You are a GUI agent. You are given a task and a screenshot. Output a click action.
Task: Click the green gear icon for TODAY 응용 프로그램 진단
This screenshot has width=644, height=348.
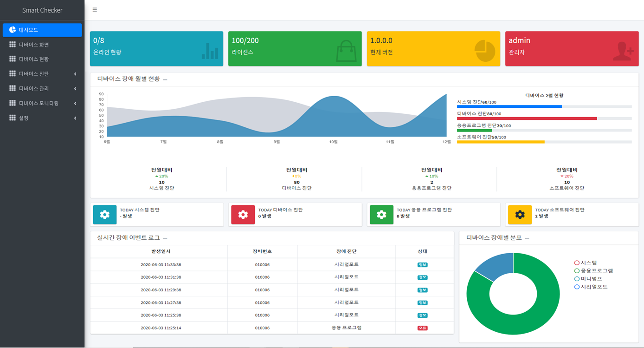pyautogui.click(x=381, y=215)
